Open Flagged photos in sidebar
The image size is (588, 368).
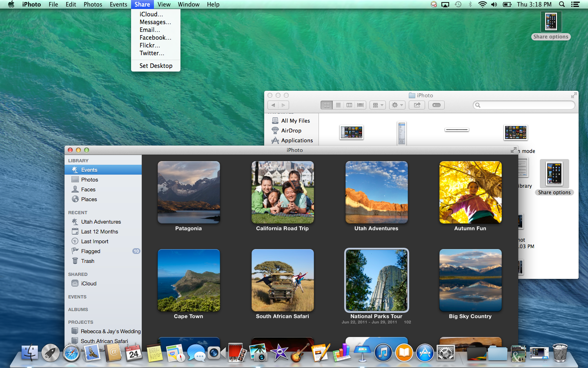tap(103, 251)
